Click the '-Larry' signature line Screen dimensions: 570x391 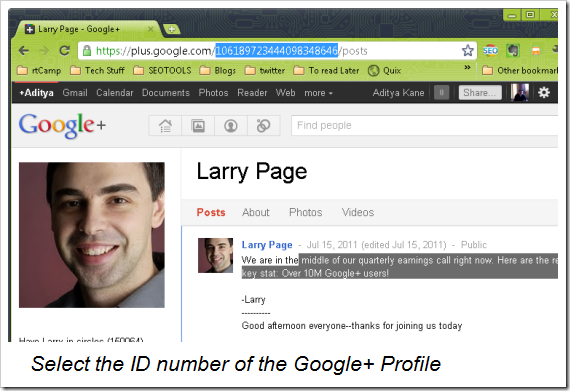click(x=253, y=300)
